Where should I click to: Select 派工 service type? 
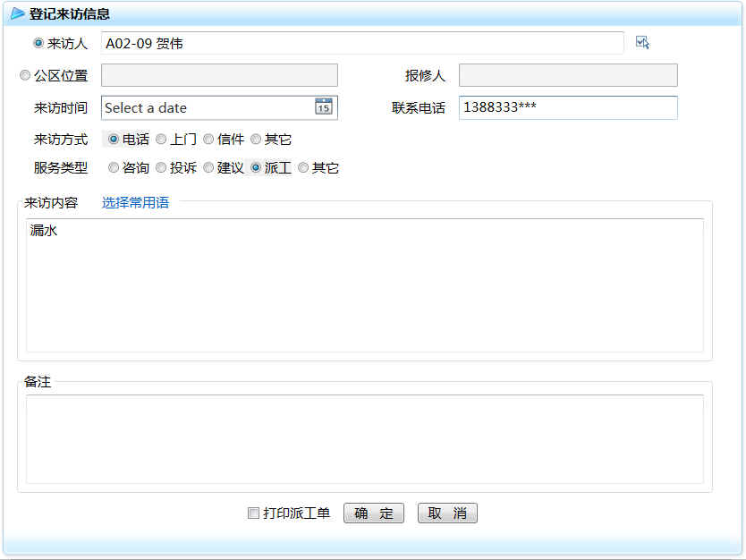[x=256, y=167]
